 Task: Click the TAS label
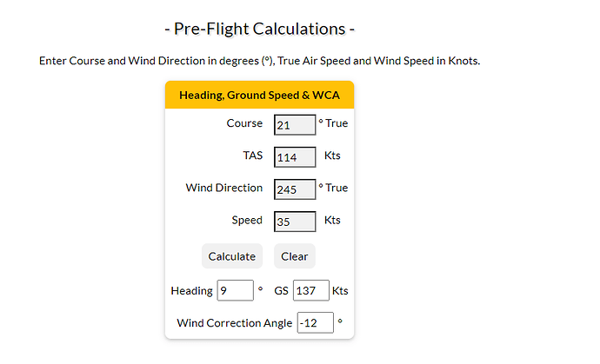tap(252, 156)
